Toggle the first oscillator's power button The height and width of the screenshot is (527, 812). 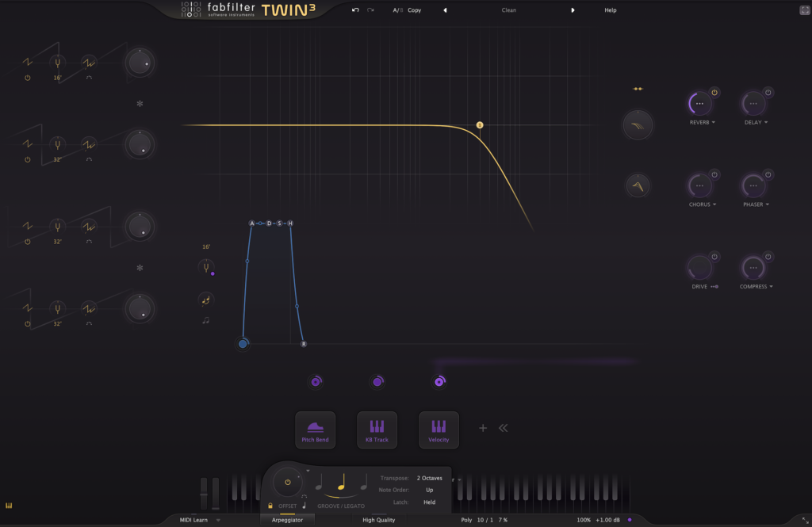pos(28,78)
